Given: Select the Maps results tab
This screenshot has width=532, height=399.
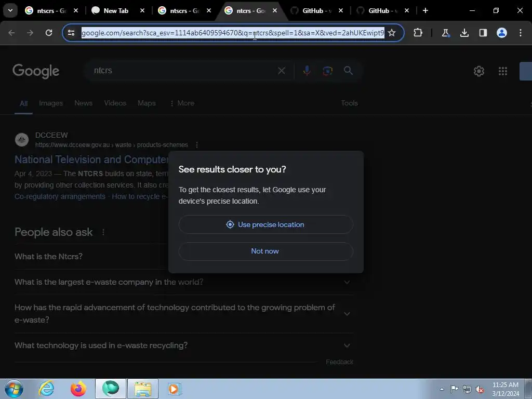Looking at the screenshot, I should coord(147,103).
